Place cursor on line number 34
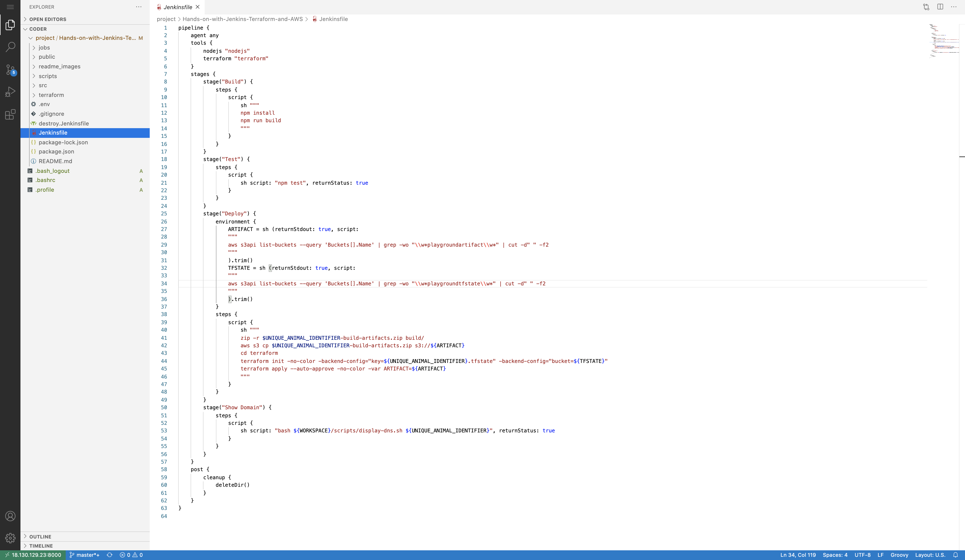Screen dimensions: 965x560 pyautogui.click(x=164, y=283)
